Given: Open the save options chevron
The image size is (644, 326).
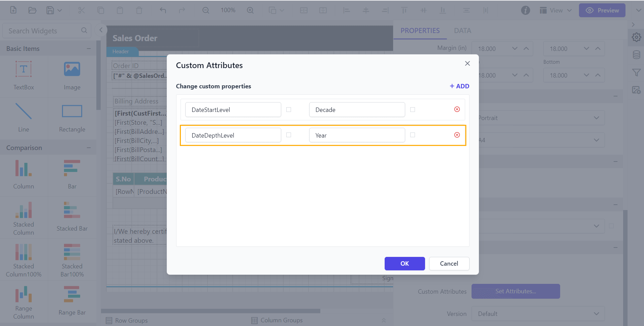Looking at the screenshot, I should (x=59, y=10).
